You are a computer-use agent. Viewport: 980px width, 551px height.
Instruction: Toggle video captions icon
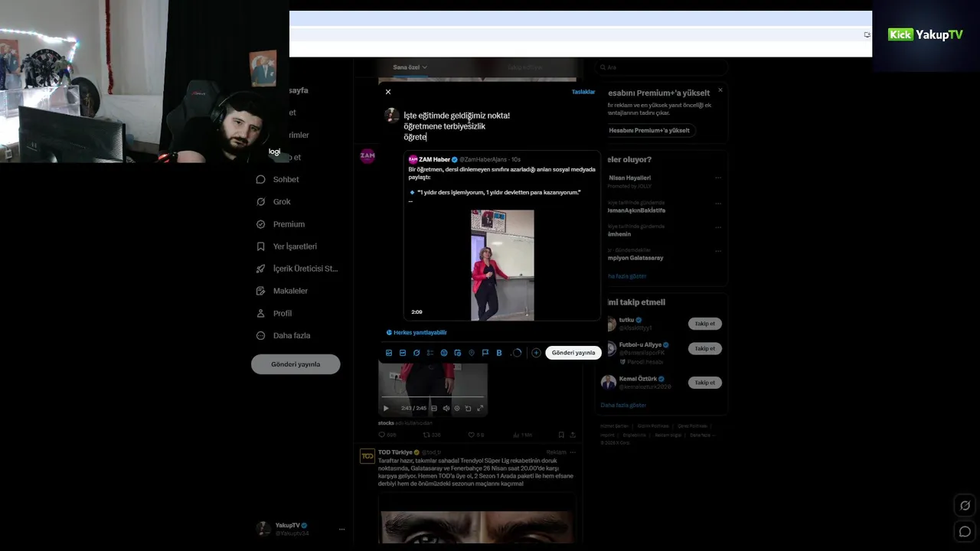pyautogui.click(x=434, y=408)
